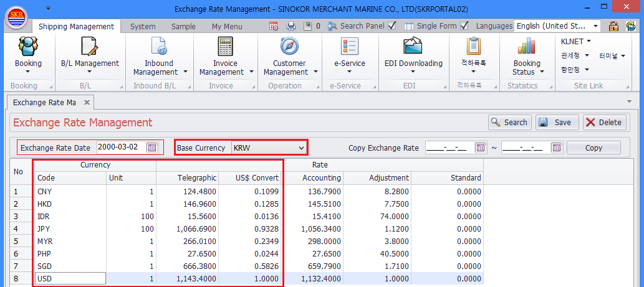Click the US$ Convert column header

click(250, 178)
